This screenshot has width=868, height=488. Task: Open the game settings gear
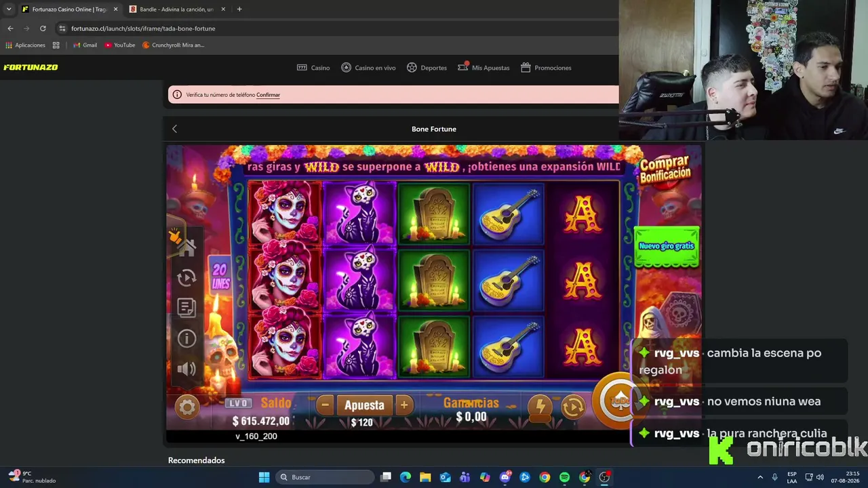(x=187, y=407)
